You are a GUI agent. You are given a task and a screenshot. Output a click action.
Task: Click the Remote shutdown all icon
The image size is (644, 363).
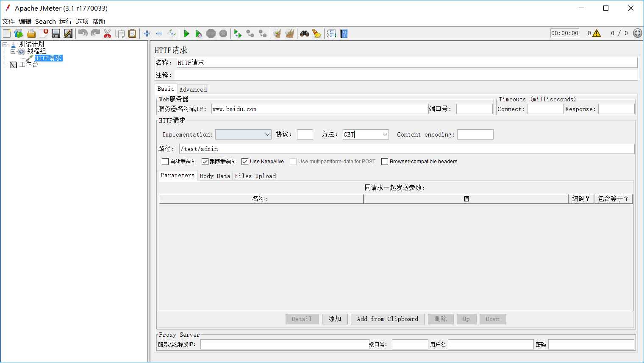tap(263, 34)
